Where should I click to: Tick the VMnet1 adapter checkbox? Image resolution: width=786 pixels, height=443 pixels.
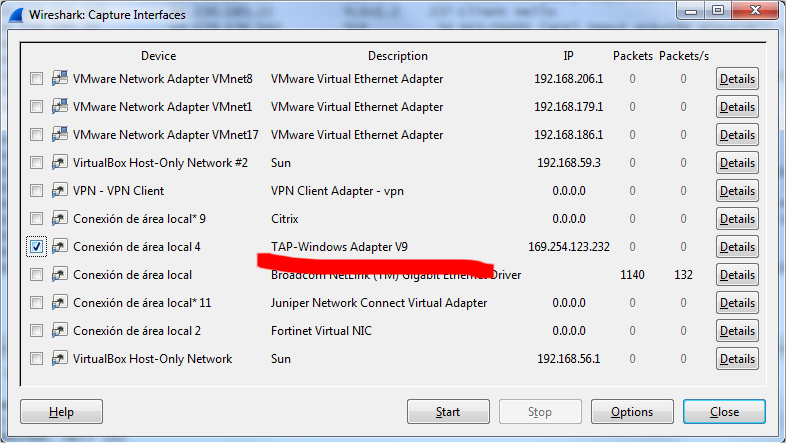click(x=36, y=107)
